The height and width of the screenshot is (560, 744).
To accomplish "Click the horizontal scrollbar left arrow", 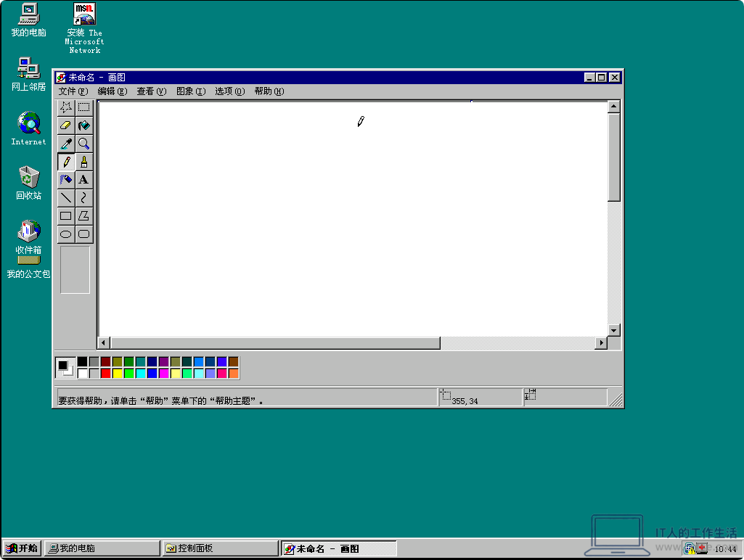I will click(104, 343).
